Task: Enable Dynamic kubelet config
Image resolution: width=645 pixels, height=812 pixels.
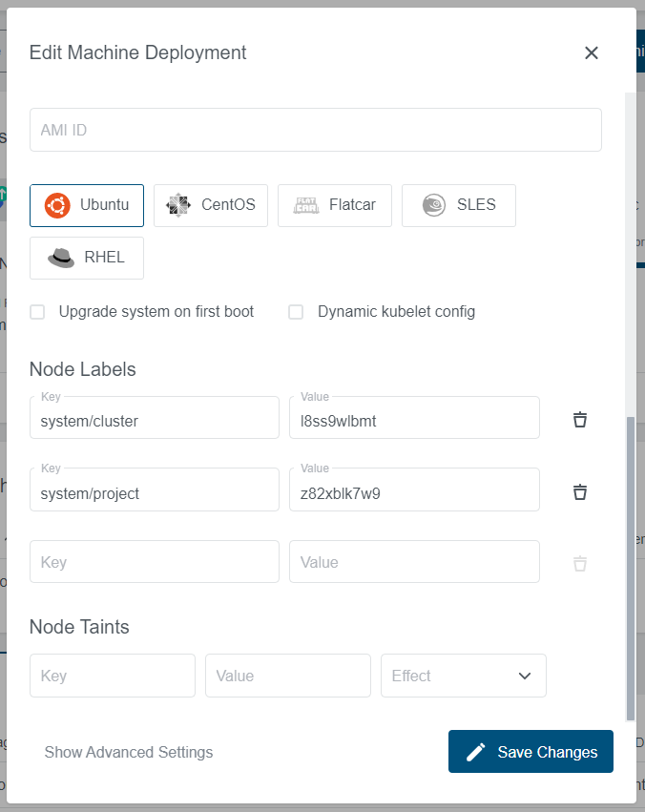Action: pyautogui.click(x=296, y=311)
